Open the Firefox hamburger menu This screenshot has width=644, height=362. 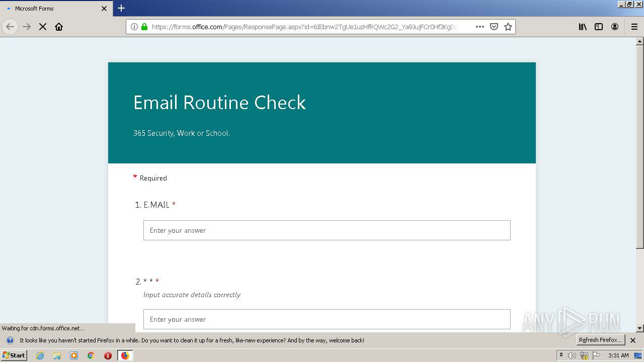(634, 27)
